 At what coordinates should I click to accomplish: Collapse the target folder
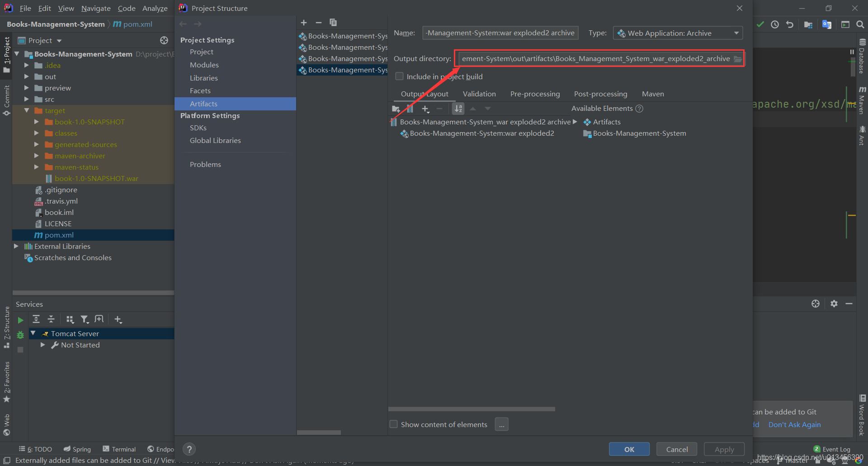[x=27, y=110]
